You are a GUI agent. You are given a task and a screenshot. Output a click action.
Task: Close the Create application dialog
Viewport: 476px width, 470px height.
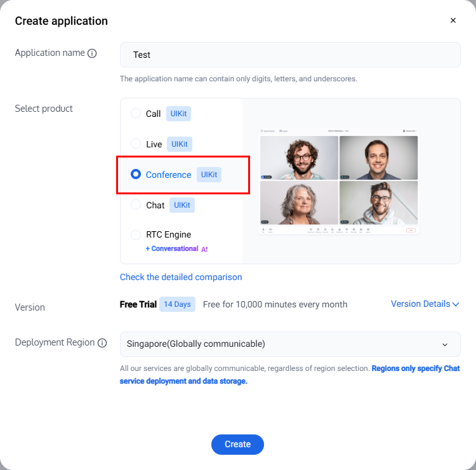(453, 20)
